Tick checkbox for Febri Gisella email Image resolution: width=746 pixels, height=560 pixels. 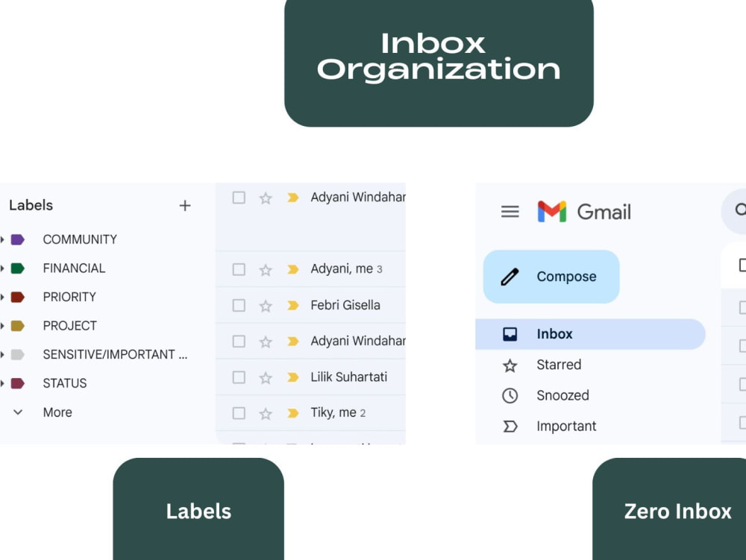tap(239, 305)
